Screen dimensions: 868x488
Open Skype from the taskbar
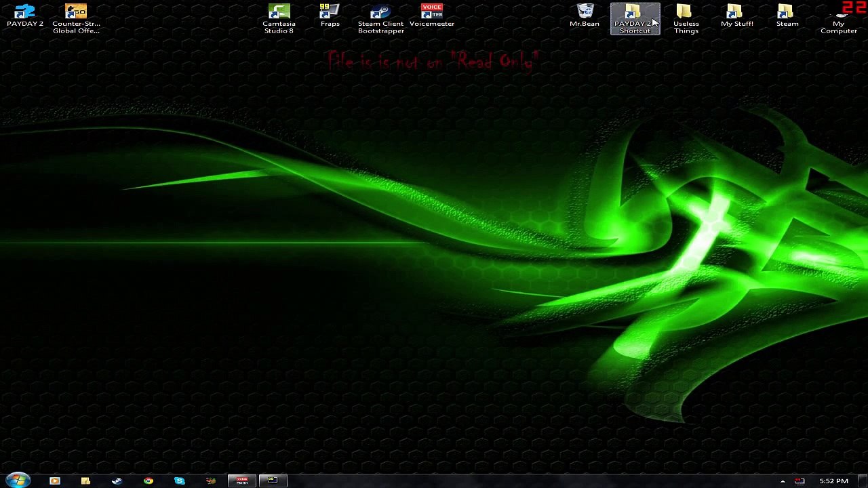pos(179,481)
